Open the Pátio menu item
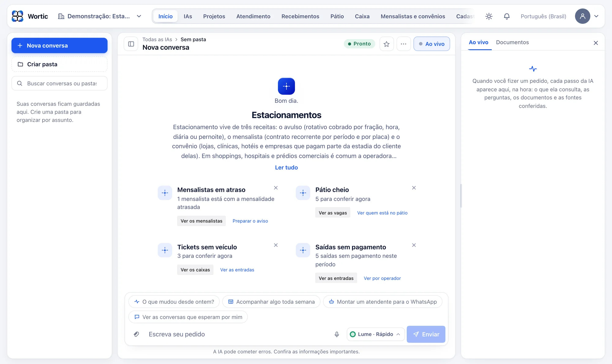This screenshot has width=612, height=364. point(337,16)
